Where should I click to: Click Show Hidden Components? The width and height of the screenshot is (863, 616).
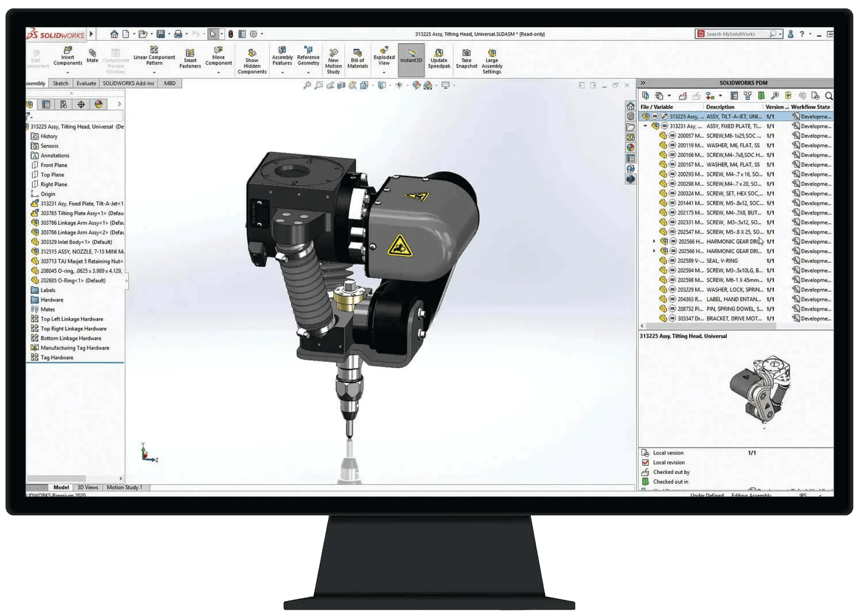[252, 62]
